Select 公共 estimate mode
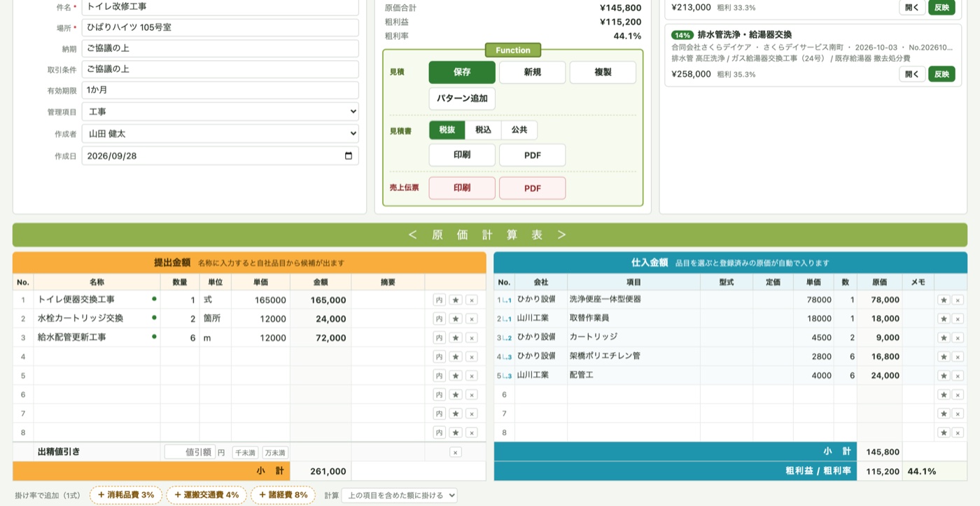Screen dimensions: 980x506 [519, 130]
